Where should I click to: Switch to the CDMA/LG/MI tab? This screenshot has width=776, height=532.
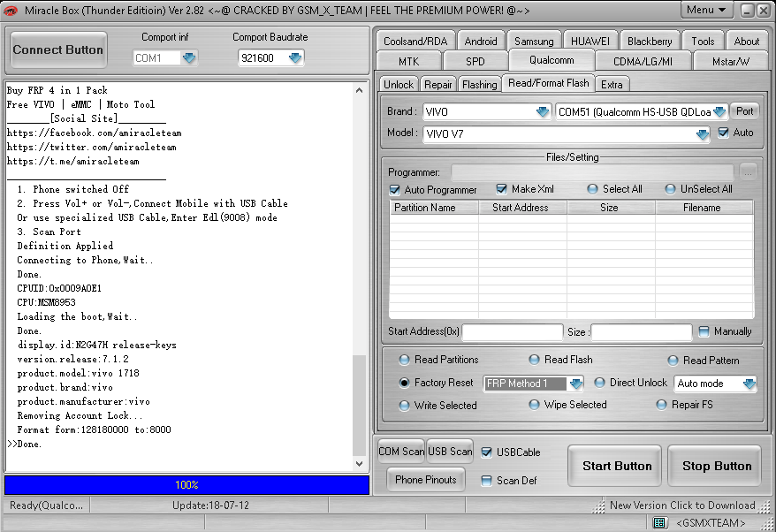click(643, 61)
